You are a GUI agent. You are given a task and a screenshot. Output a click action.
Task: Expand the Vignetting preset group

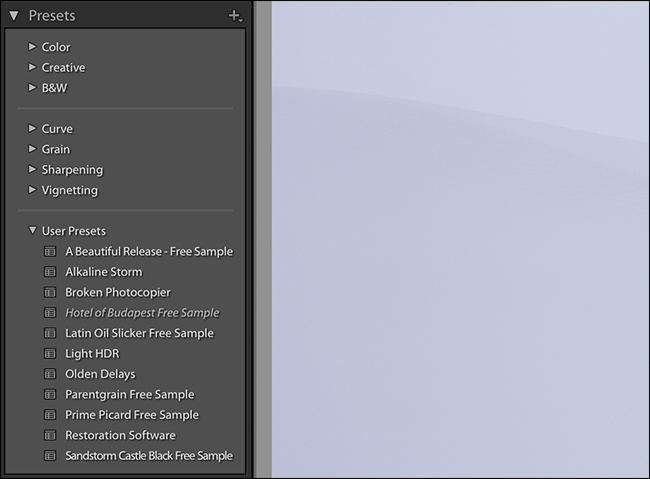(33, 190)
